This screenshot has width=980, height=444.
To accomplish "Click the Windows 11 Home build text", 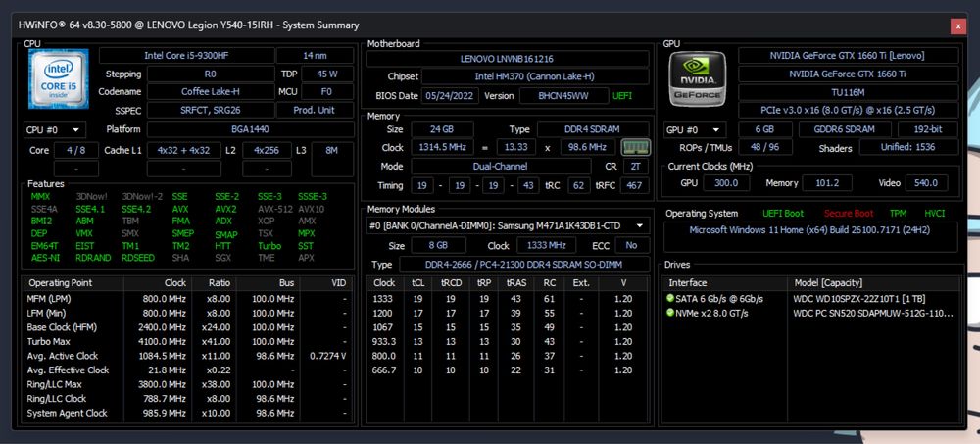I will click(x=809, y=229).
